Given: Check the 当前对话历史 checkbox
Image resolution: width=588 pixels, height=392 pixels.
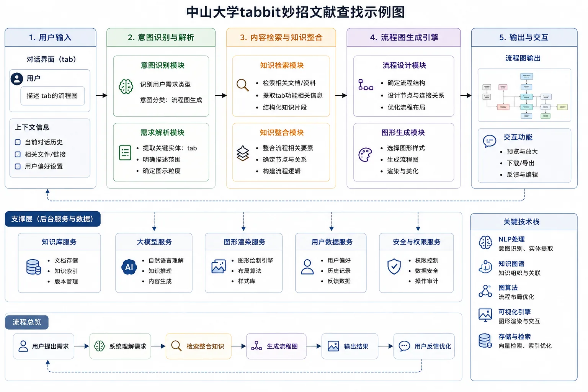Looking at the screenshot, I should (18, 142).
